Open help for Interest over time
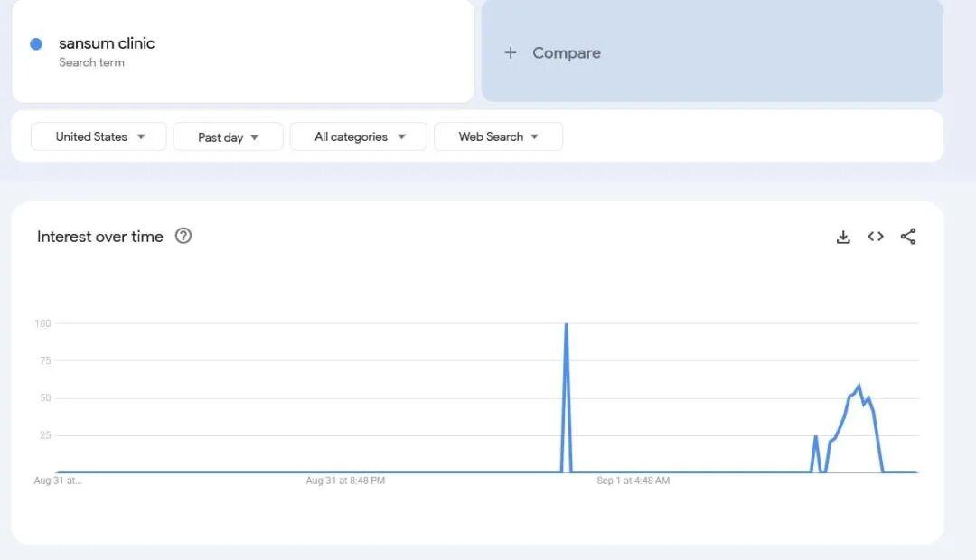 183,237
